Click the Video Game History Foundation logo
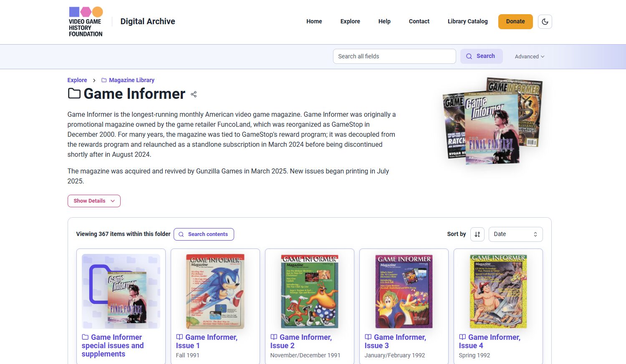The image size is (626, 364). pyautogui.click(x=85, y=22)
